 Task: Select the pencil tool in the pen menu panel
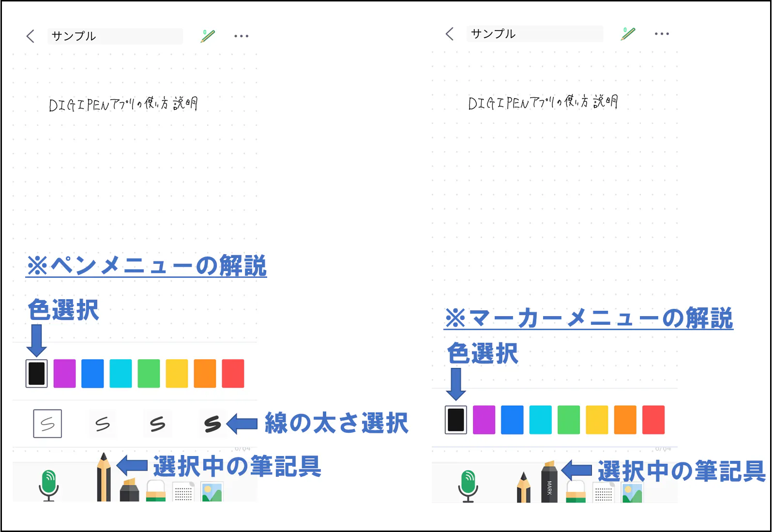tap(104, 479)
